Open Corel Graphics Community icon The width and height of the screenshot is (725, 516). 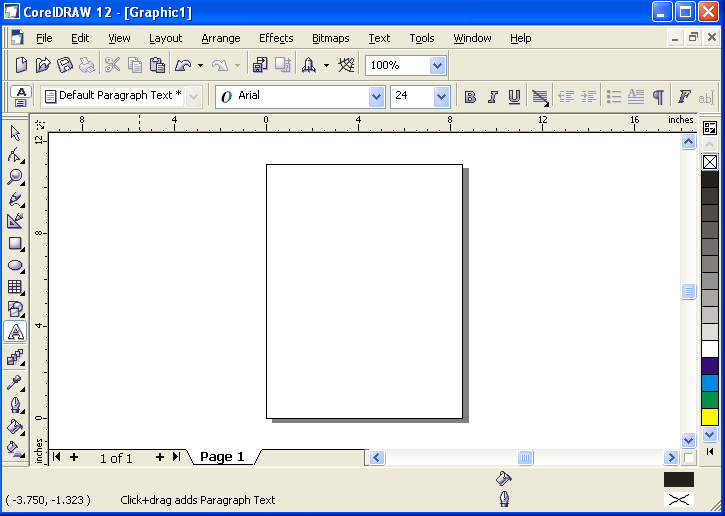click(x=346, y=65)
